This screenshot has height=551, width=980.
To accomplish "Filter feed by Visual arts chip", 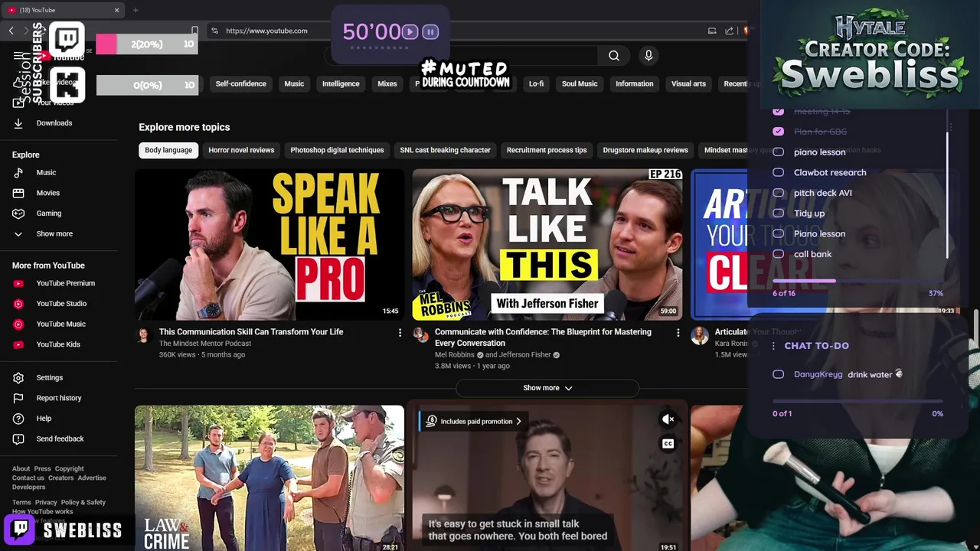I will click(x=688, y=83).
